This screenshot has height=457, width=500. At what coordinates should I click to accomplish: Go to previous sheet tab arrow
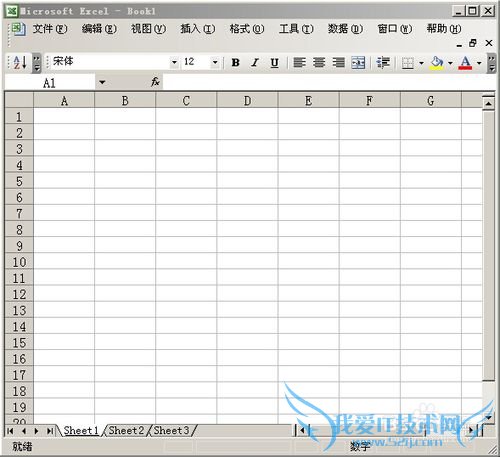pos(23,431)
